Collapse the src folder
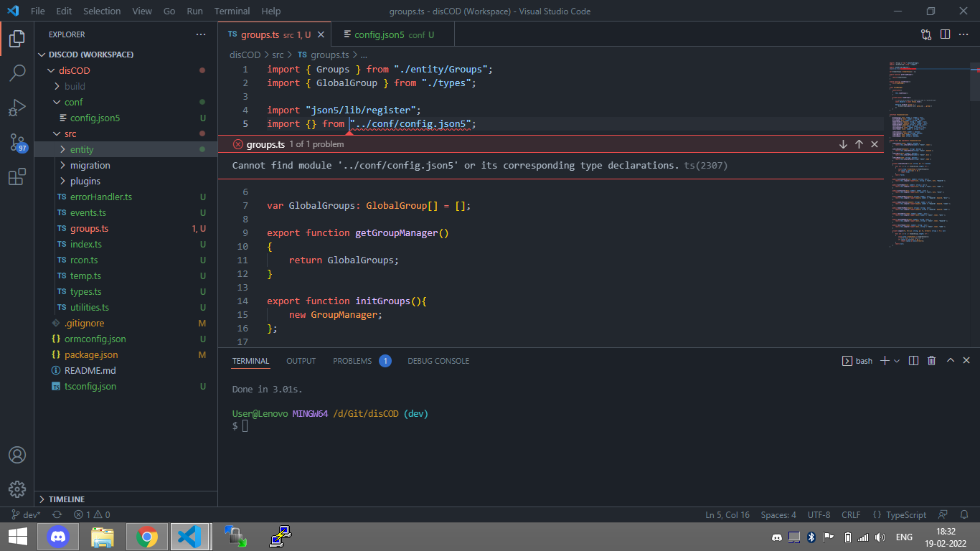 [x=70, y=133]
